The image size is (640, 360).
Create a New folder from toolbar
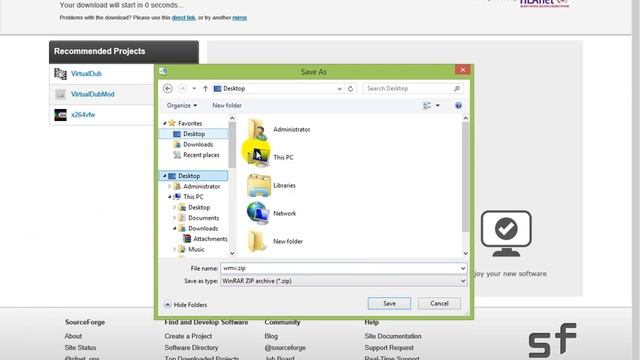pyautogui.click(x=227, y=105)
